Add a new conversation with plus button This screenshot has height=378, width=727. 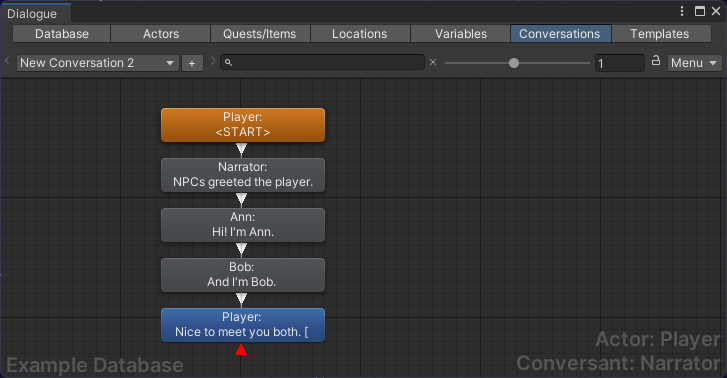pyautogui.click(x=192, y=63)
